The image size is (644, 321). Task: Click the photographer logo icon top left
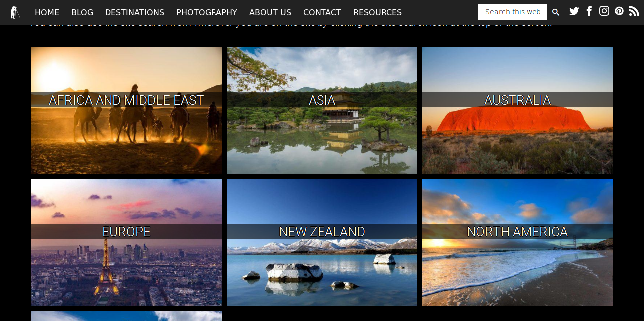15,12
